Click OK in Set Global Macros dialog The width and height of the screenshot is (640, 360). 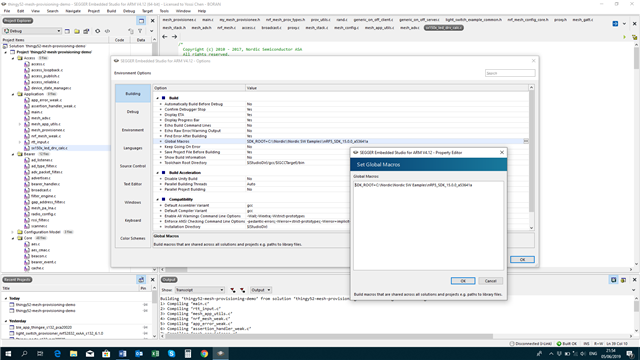pos(463,281)
